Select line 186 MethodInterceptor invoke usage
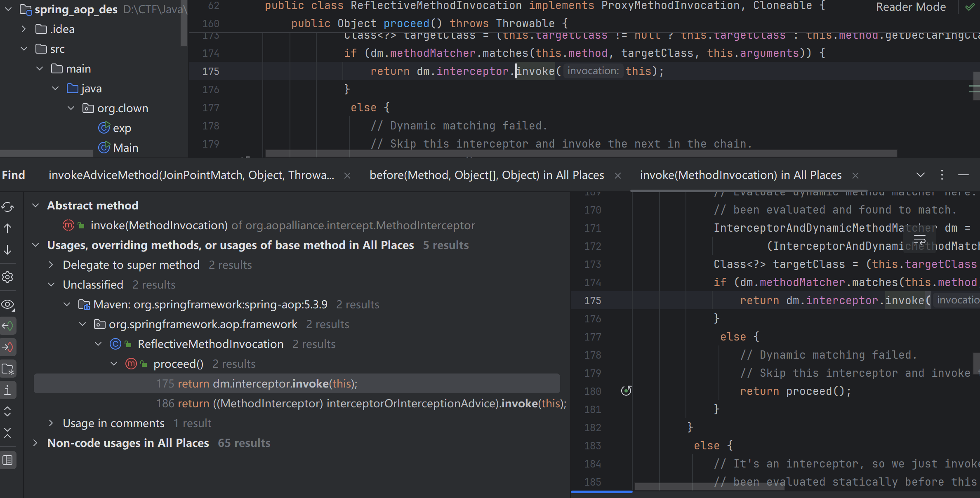 pyautogui.click(x=361, y=403)
